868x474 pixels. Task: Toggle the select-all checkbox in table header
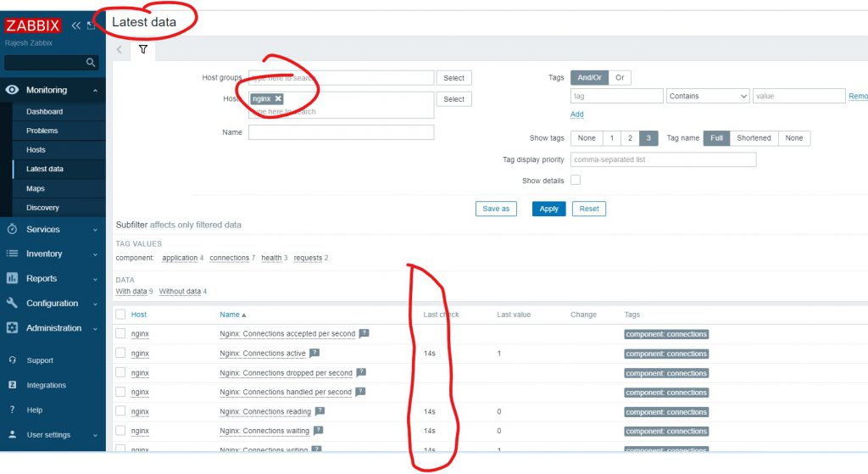click(x=120, y=315)
